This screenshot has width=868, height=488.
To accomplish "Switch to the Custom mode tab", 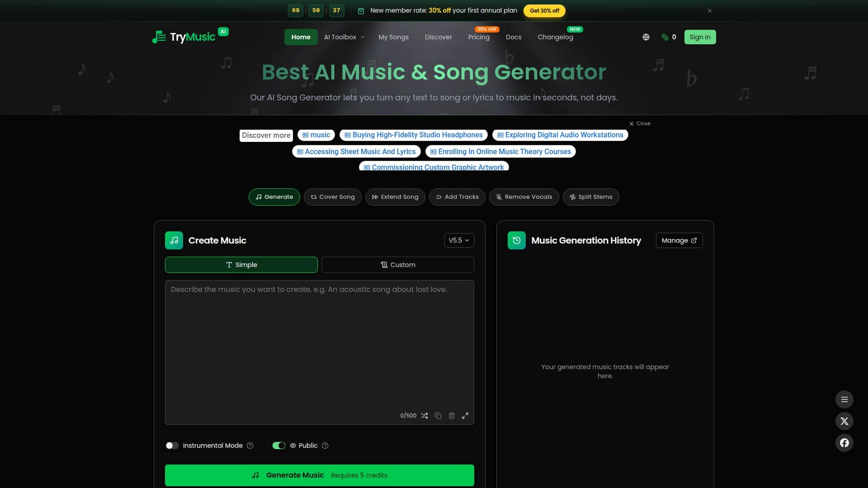I will [398, 265].
